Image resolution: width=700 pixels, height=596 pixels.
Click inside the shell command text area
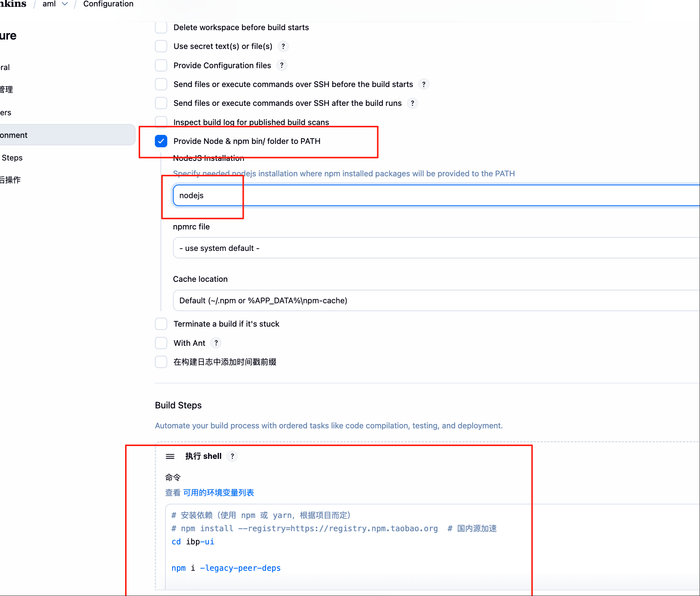[x=433, y=547]
